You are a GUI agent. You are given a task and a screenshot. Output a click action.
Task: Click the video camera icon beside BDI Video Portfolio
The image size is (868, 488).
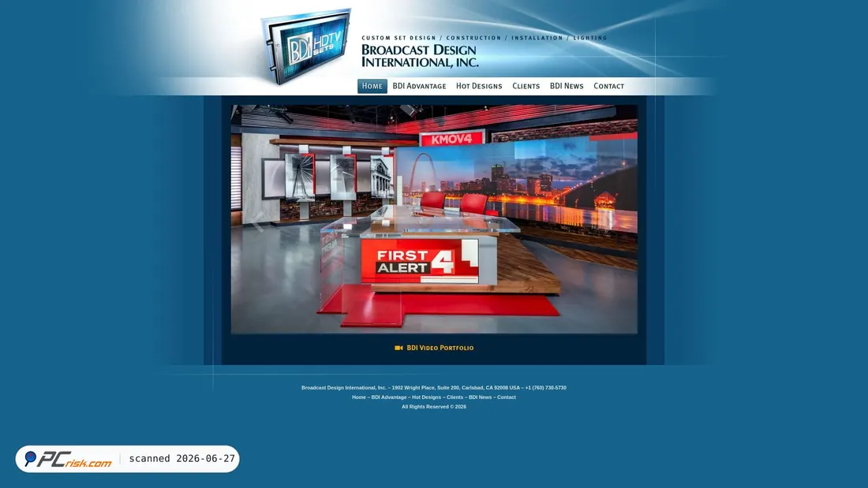point(398,348)
